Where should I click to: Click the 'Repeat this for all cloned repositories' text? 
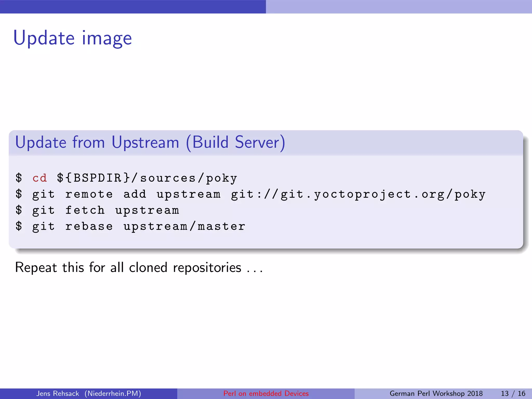coord(139,268)
